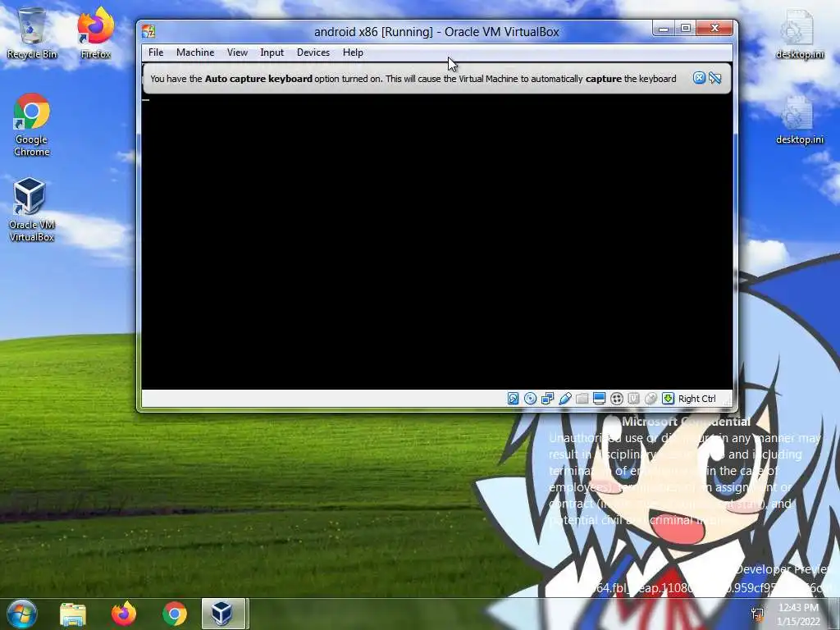This screenshot has width=840, height=630.
Task: Click inside the black VM display area
Action: pos(436,242)
